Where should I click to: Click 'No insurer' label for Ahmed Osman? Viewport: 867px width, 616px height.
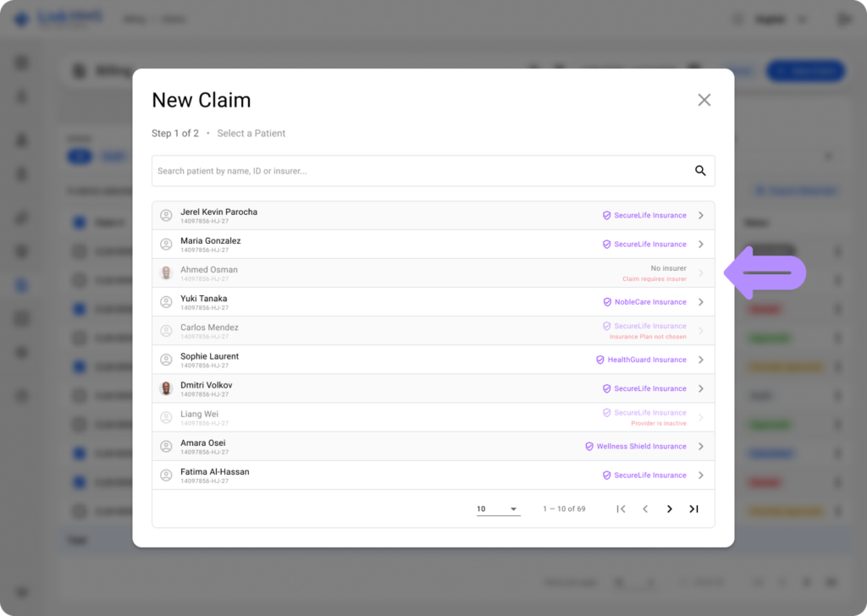click(x=669, y=268)
